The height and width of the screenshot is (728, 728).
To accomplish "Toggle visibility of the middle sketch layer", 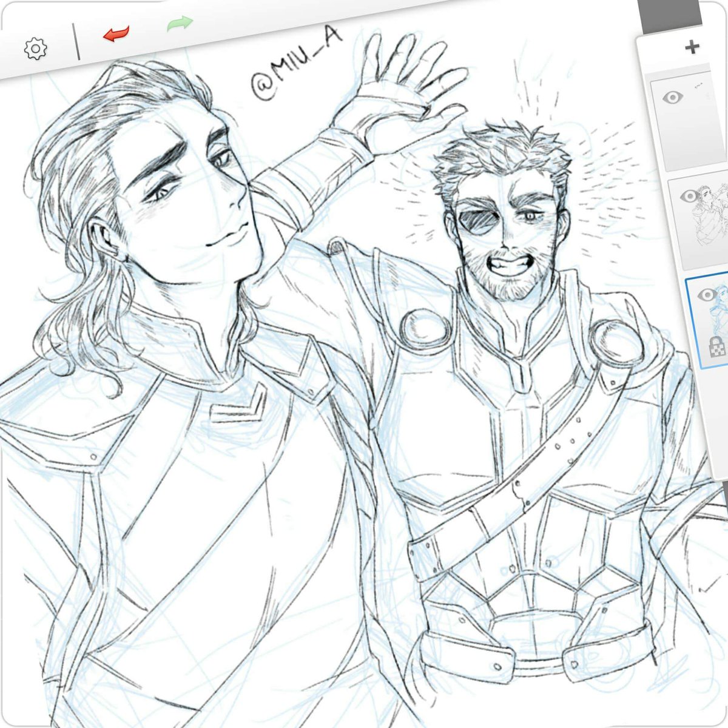I will 690,196.
